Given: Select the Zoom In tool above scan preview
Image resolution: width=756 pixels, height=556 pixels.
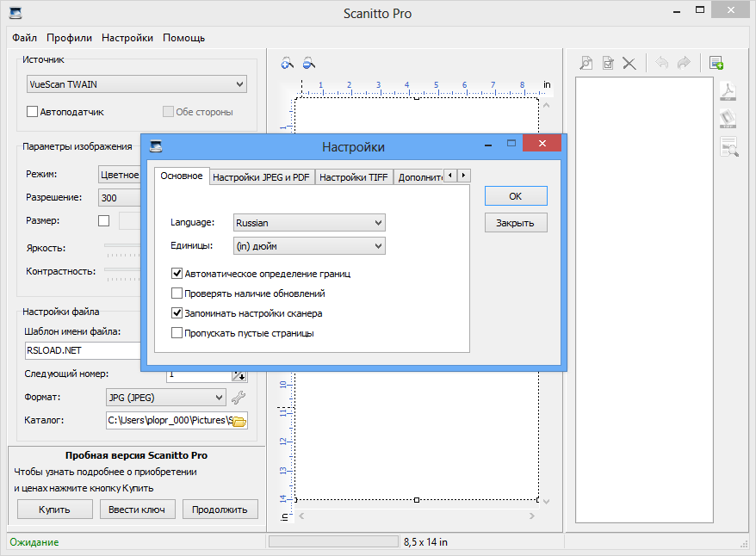Looking at the screenshot, I should (286, 63).
